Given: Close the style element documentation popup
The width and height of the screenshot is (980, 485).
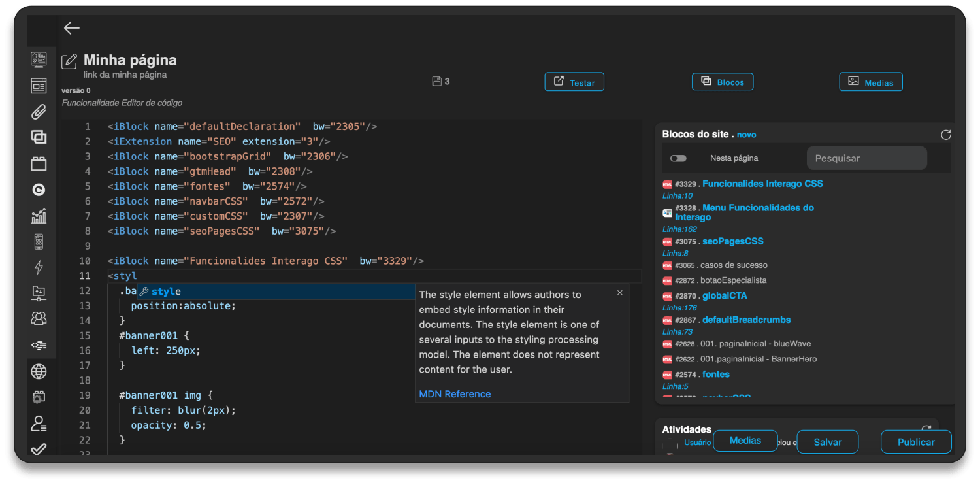Looking at the screenshot, I should [620, 293].
